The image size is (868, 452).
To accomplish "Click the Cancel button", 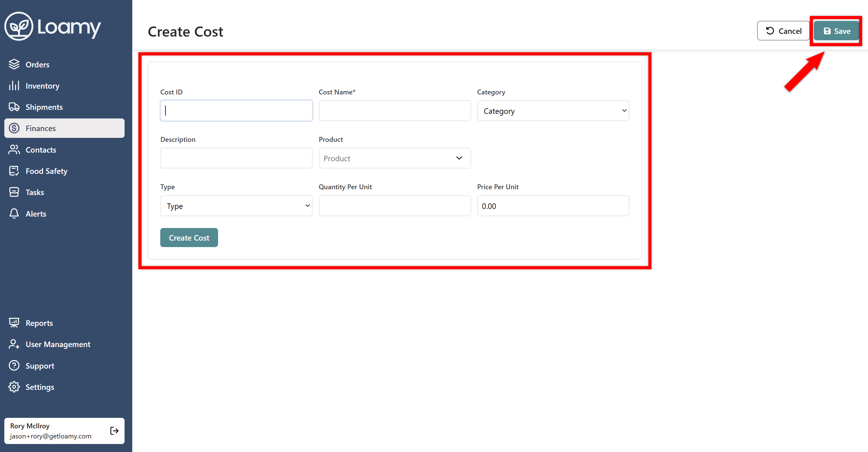I will pyautogui.click(x=783, y=31).
